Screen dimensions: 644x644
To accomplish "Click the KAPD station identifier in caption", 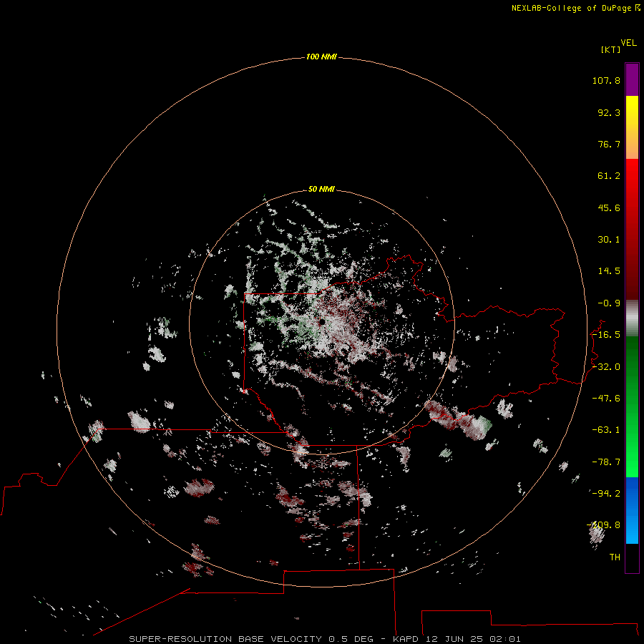I will (x=406, y=639).
